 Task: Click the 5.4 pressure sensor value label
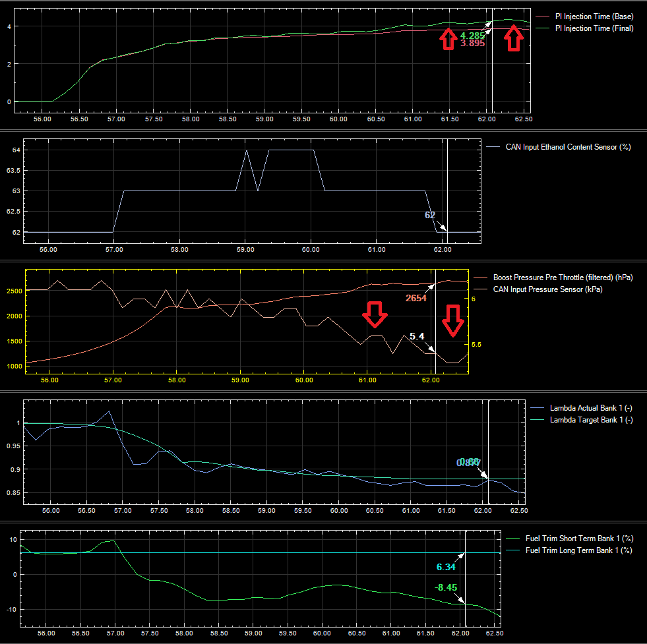click(x=416, y=336)
